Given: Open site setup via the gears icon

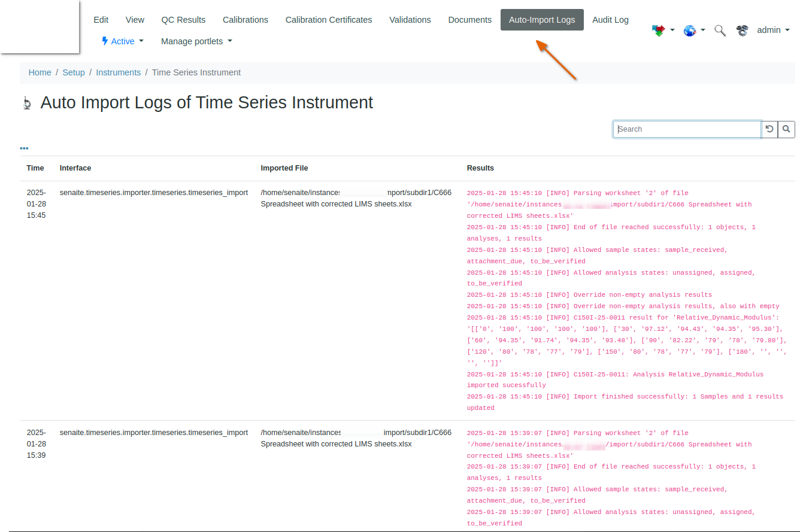Looking at the screenshot, I should pos(743,31).
